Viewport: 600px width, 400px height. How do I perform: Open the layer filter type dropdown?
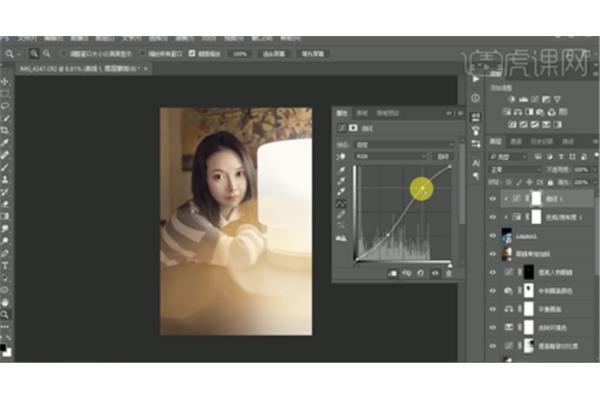pos(508,157)
